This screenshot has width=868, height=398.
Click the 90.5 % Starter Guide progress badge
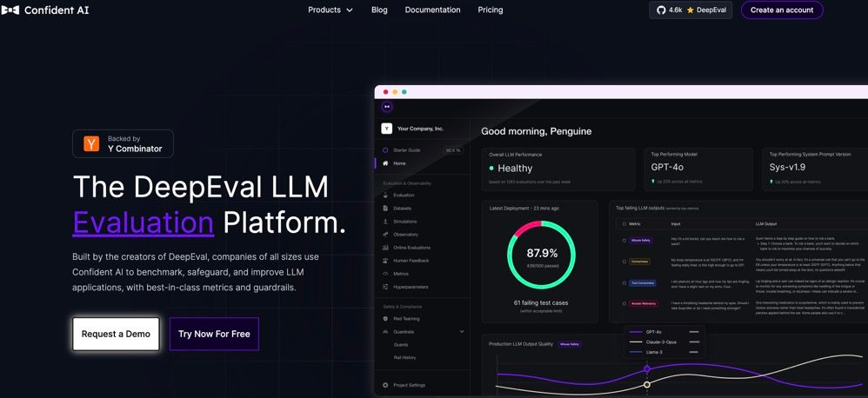coord(452,150)
